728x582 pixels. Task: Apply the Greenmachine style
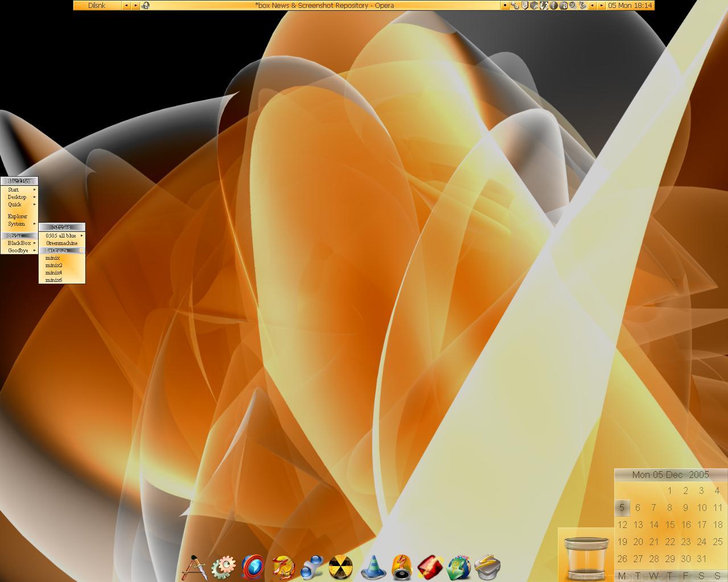pos(61,243)
